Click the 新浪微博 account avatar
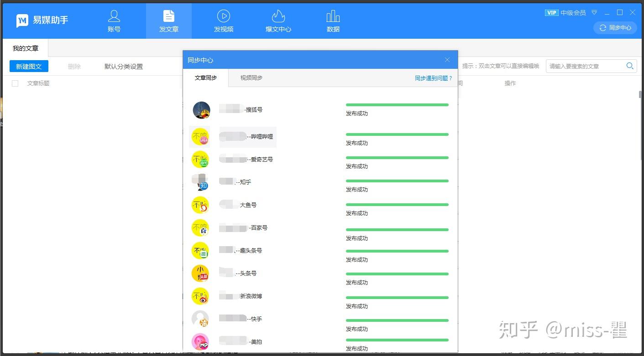The height and width of the screenshot is (356, 644). pyautogui.click(x=200, y=296)
